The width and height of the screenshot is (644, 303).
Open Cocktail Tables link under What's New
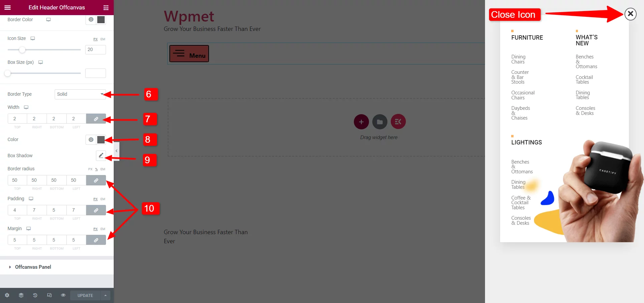[x=584, y=80]
